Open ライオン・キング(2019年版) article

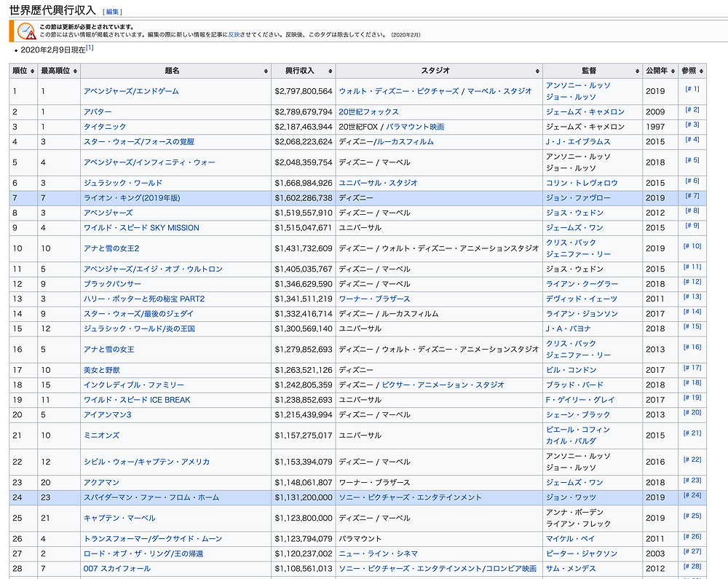click(x=132, y=198)
